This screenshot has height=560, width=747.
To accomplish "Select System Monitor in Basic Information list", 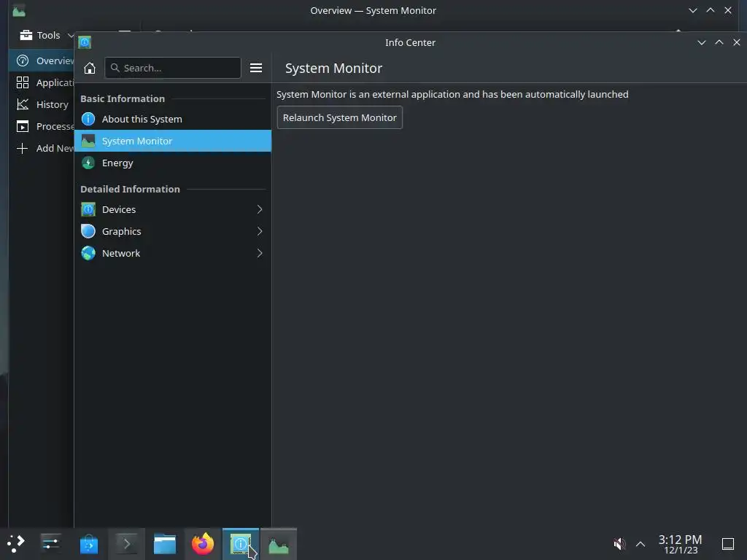I will click(x=172, y=141).
